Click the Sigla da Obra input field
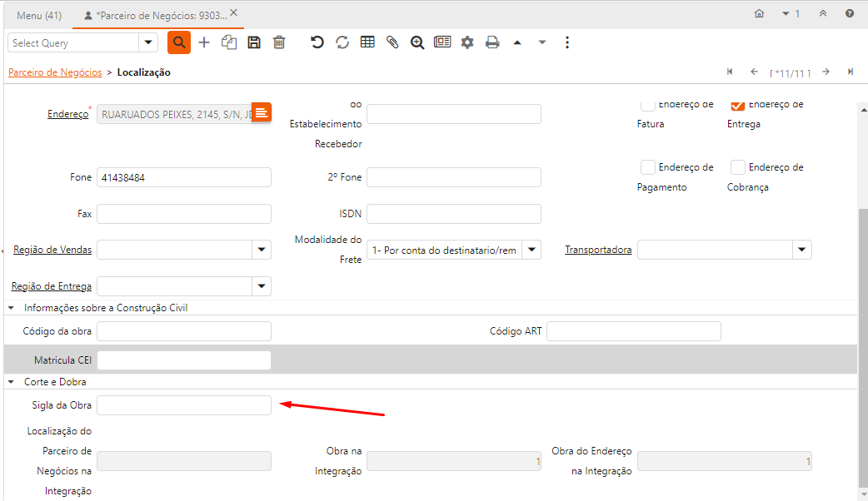Image resolution: width=868 pixels, height=501 pixels. 184,405
